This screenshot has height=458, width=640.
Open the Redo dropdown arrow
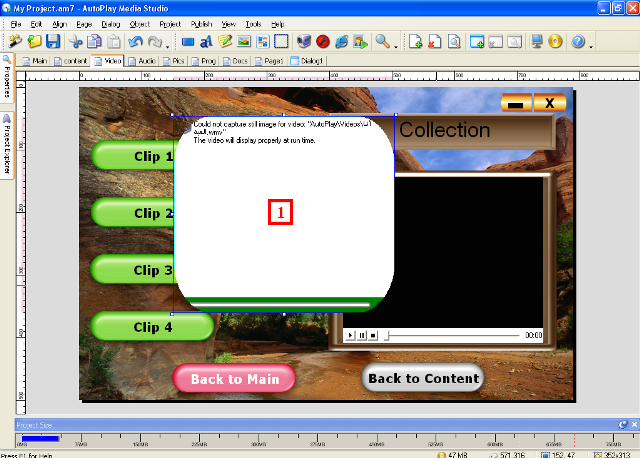coord(169,45)
